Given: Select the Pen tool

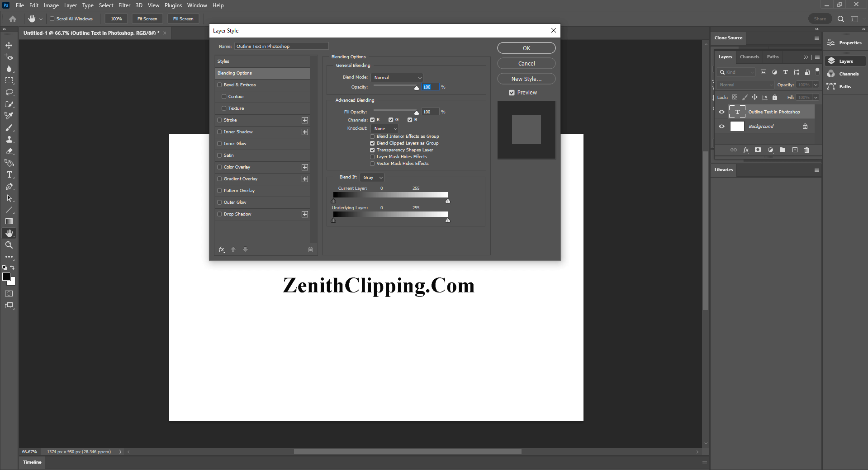Looking at the screenshot, I should (x=9, y=187).
